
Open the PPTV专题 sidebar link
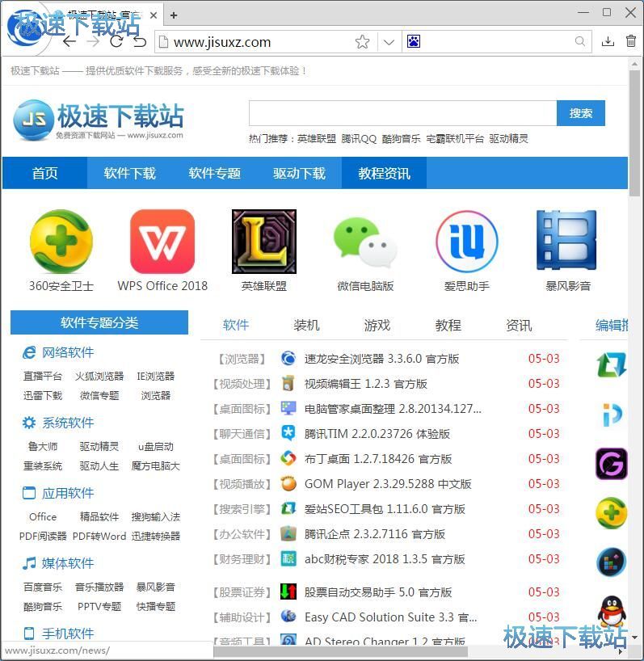(99, 607)
